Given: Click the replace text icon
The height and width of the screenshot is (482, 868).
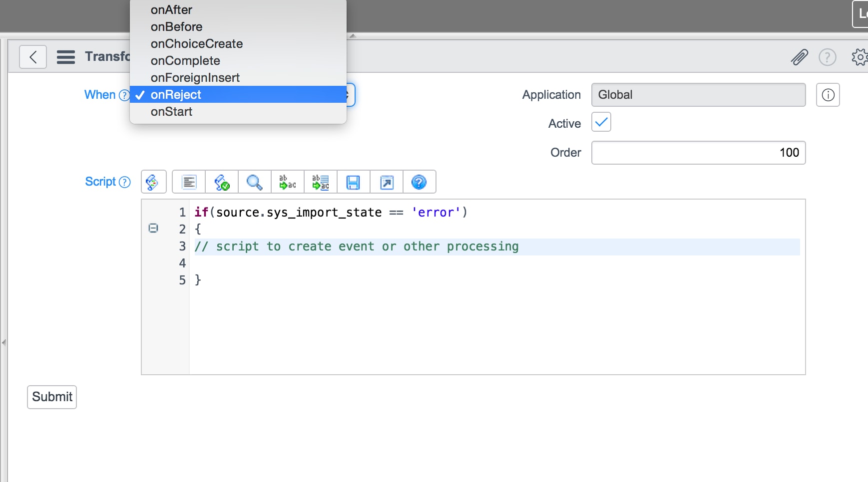Looking at the screenshot, I should point(288,182).
